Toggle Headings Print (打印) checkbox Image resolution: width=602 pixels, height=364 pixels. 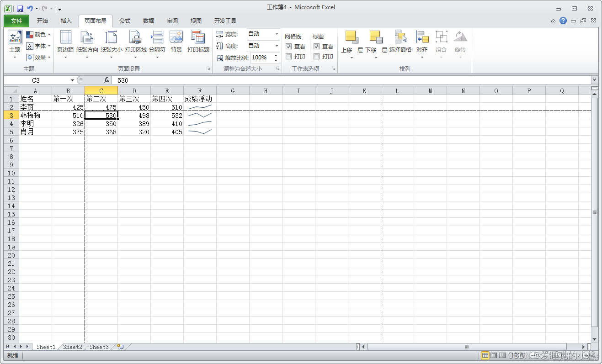(316, 57)
